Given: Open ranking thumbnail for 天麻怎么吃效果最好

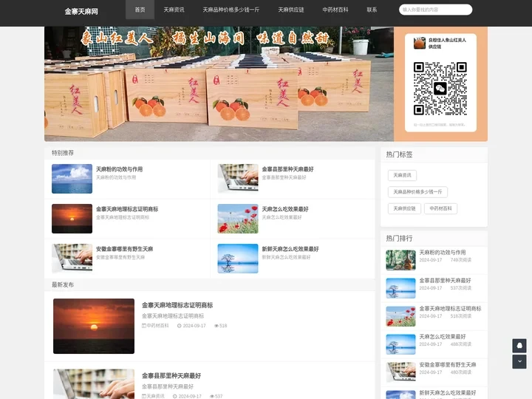Looking at the screenshot, I should coord(400,344).
